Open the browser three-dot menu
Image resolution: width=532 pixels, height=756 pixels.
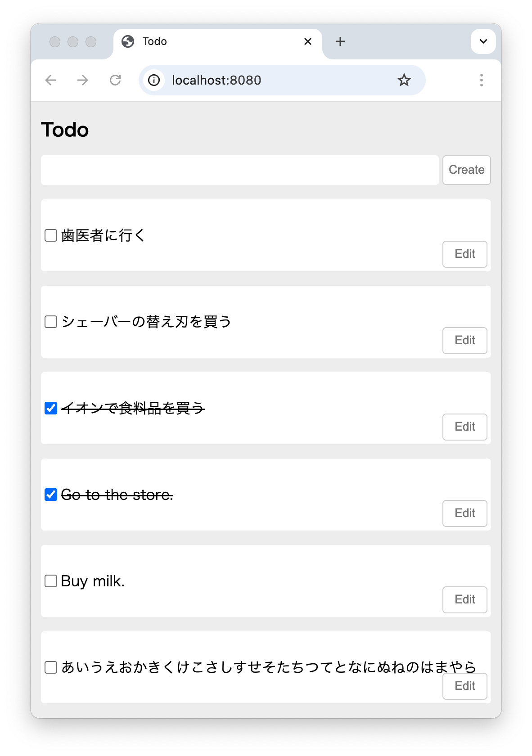point(481,80)
